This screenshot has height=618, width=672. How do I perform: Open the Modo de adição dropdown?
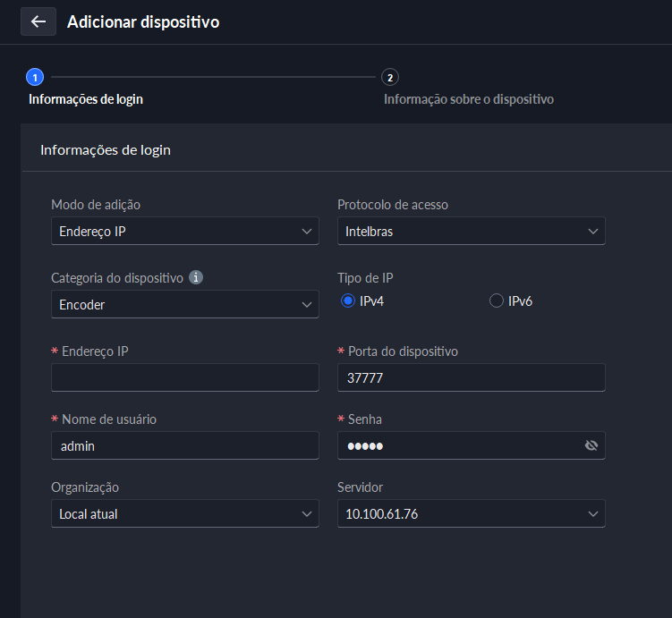(x=184, y=231)
